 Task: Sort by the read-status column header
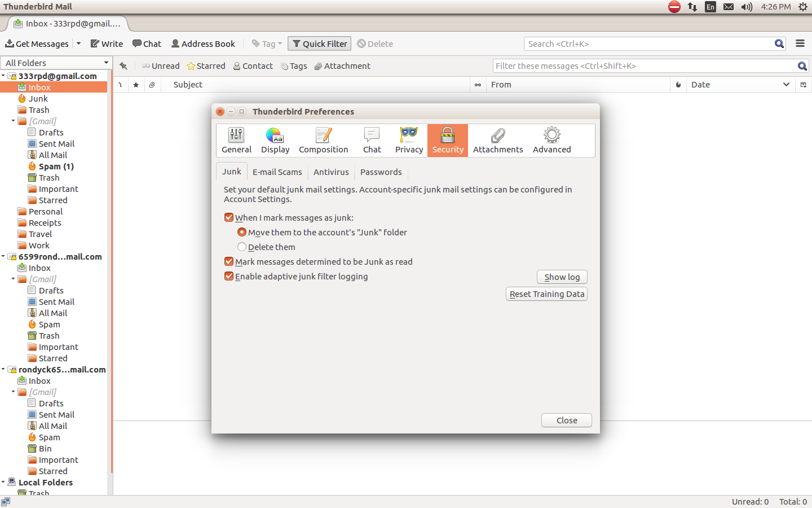click(478, 85)
